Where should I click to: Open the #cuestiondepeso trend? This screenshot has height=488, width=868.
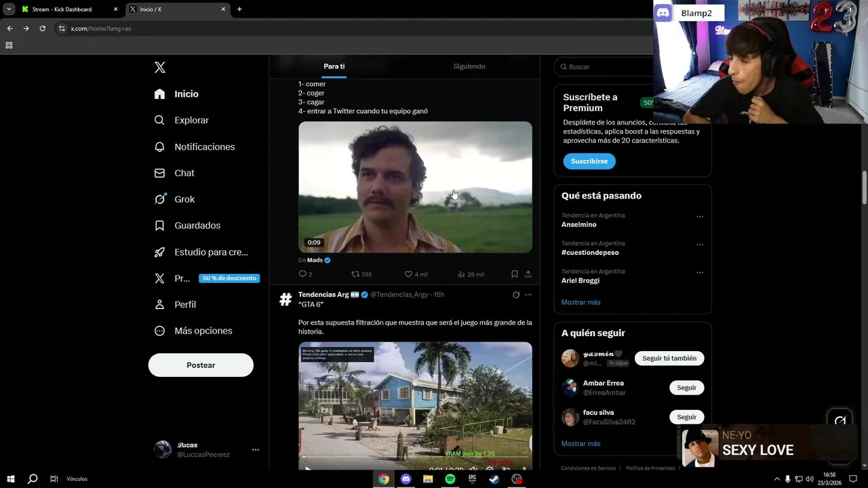590,252
